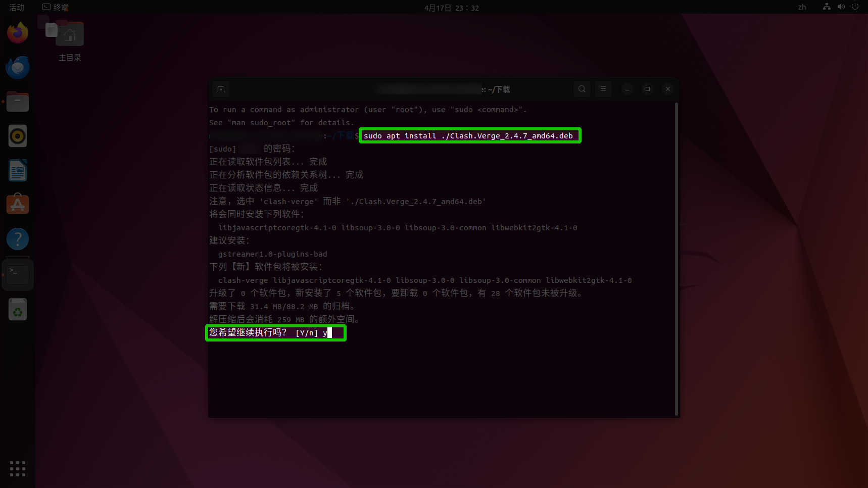Click the terminal search icon
This screenshot has height=488, width=868.
pyautogui.click(x=582, y=89)
